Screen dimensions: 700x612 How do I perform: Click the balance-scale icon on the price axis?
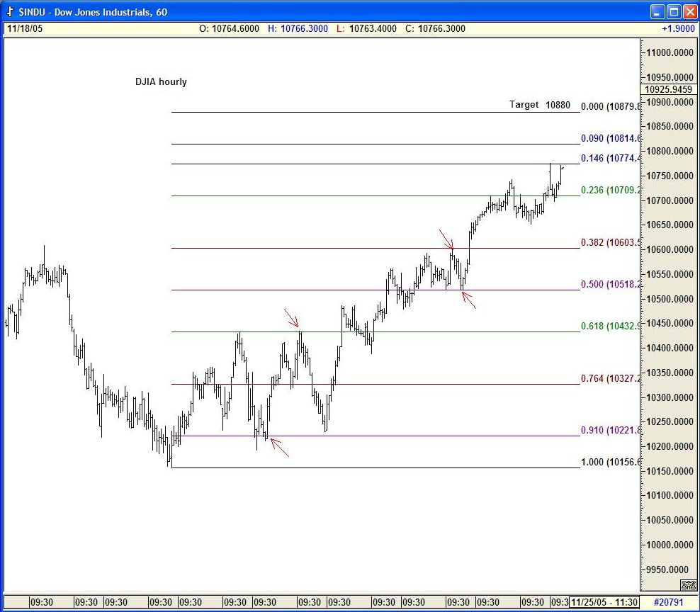688,584
